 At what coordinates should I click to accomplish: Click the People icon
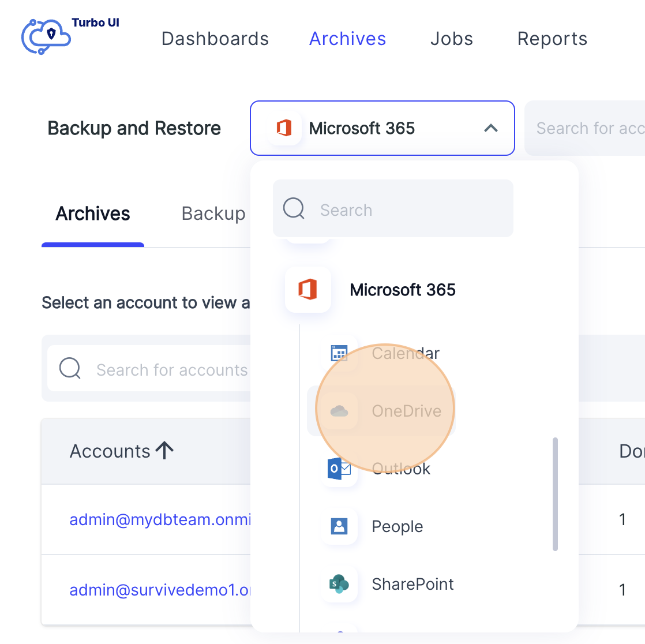pyautogui.click(x=339, y=526)
